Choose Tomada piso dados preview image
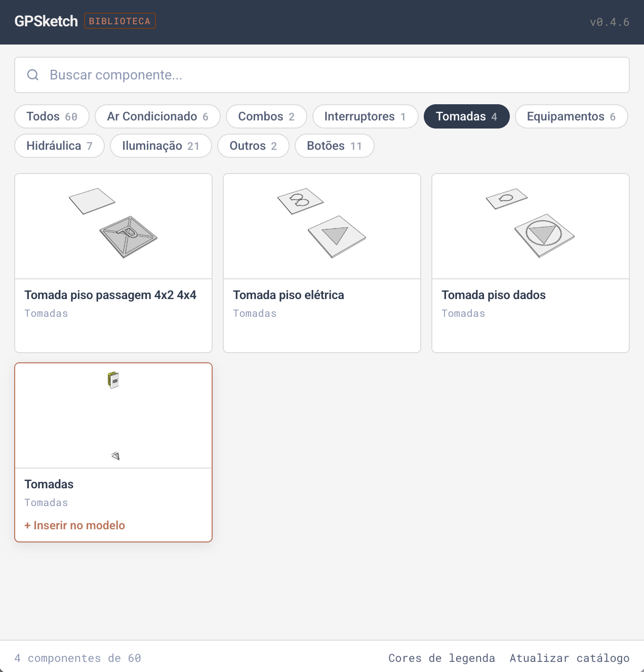Screen dimensions: 644x672 click(x=531, y=226)
